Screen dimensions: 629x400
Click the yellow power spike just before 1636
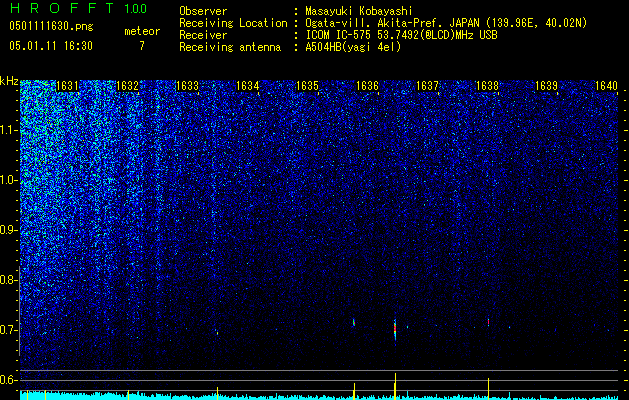354,391
